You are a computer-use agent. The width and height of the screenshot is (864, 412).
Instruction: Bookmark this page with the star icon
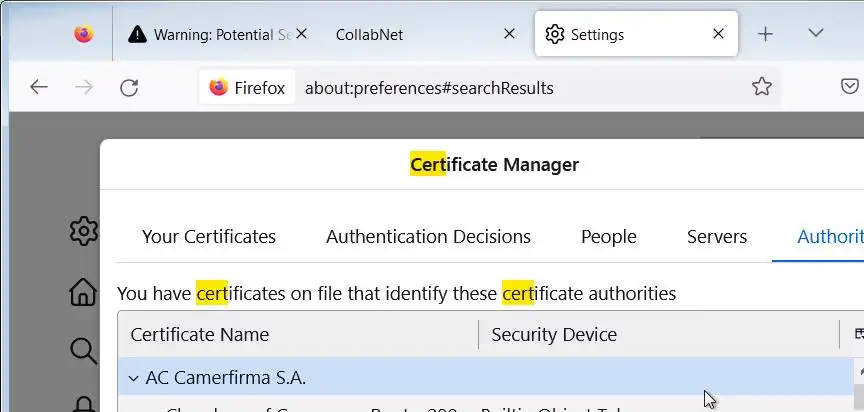(762, 87)
